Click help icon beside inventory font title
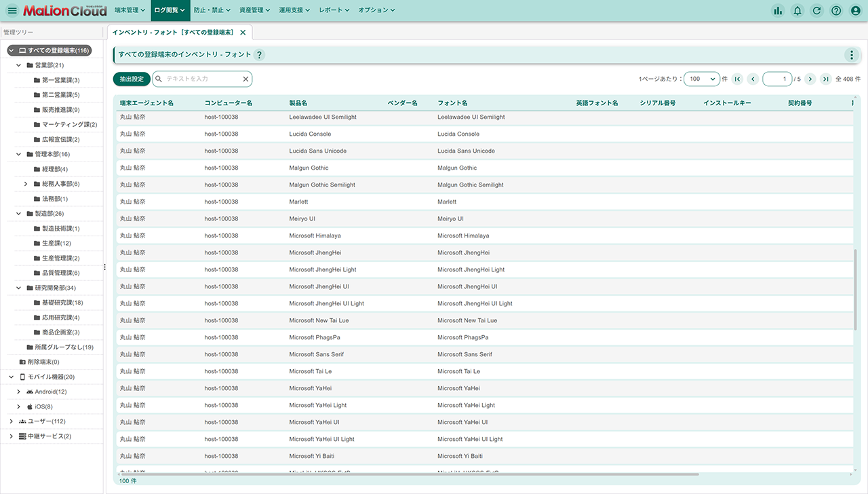 (x=259, y=55)
